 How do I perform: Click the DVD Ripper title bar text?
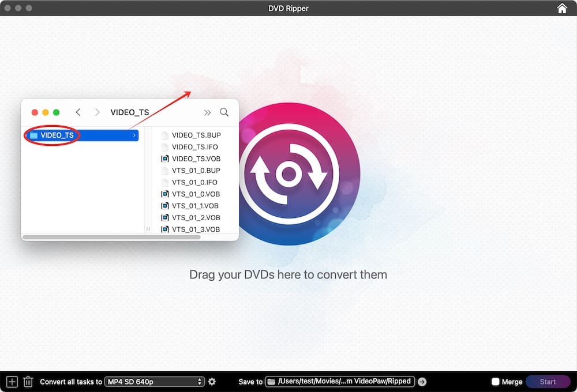(x=288, y=8)
